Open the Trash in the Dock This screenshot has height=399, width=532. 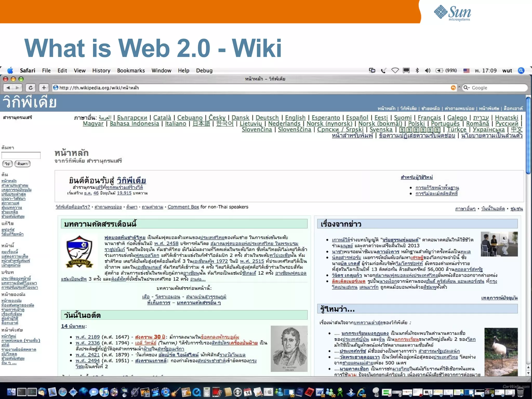(x=520, y=392)
